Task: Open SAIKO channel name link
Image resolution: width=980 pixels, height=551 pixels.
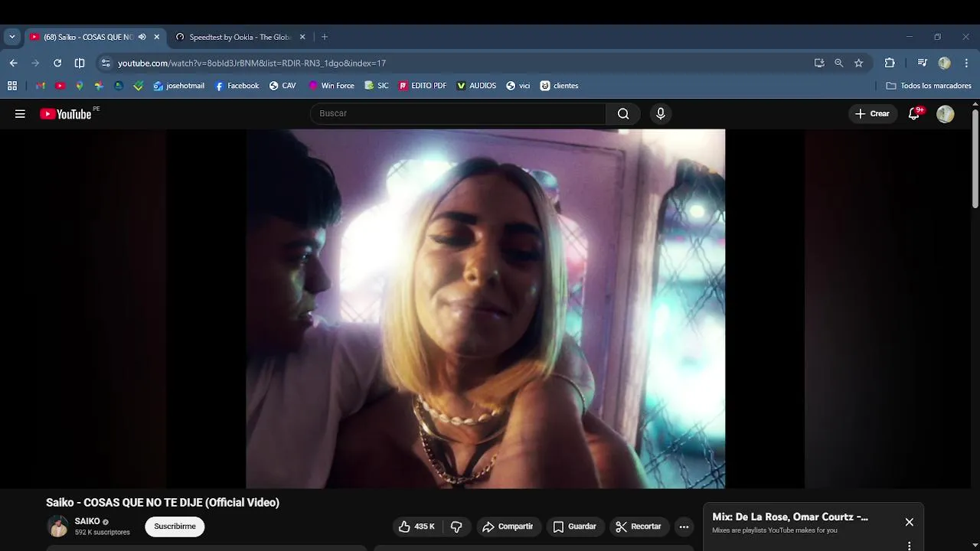Action: pos(87,521)
